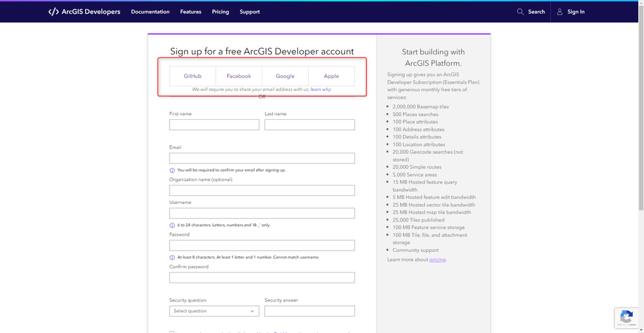Click '25 MB Hosted vector tile bandwidth' item
The image size is (644, 333).
434,205
